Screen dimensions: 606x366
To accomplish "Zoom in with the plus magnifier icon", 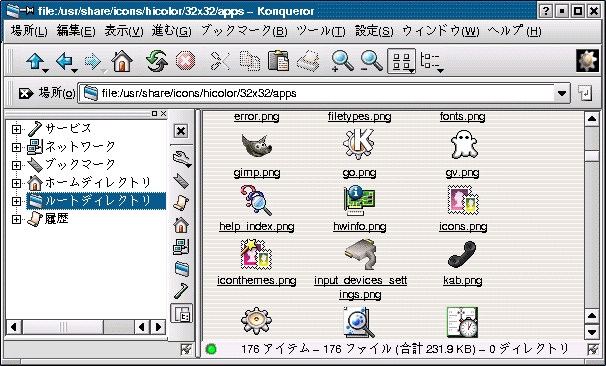I will pyautogui.click(x=342, y=61).
